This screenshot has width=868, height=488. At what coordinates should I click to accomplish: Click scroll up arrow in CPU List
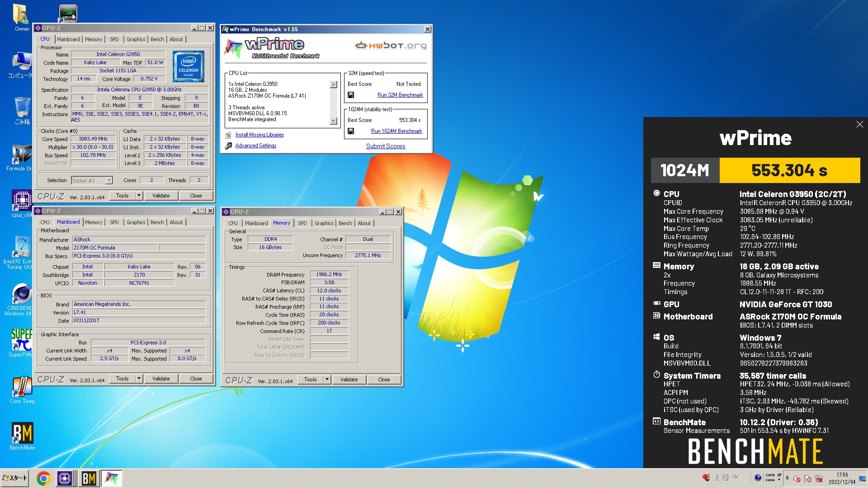[x=334, y=84]
